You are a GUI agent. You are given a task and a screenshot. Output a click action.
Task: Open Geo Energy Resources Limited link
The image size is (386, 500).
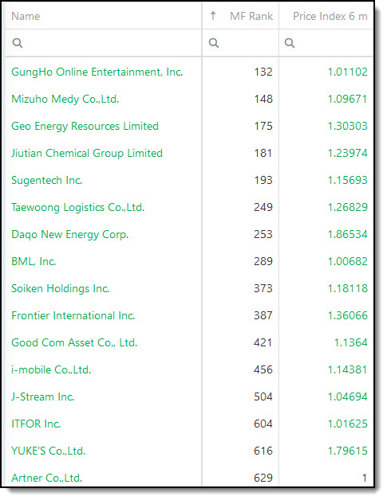point(85,126)
